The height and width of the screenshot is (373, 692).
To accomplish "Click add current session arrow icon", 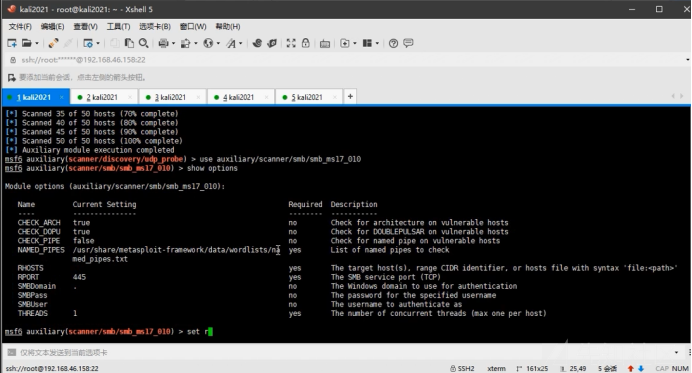I will click(x=11, y=78).
